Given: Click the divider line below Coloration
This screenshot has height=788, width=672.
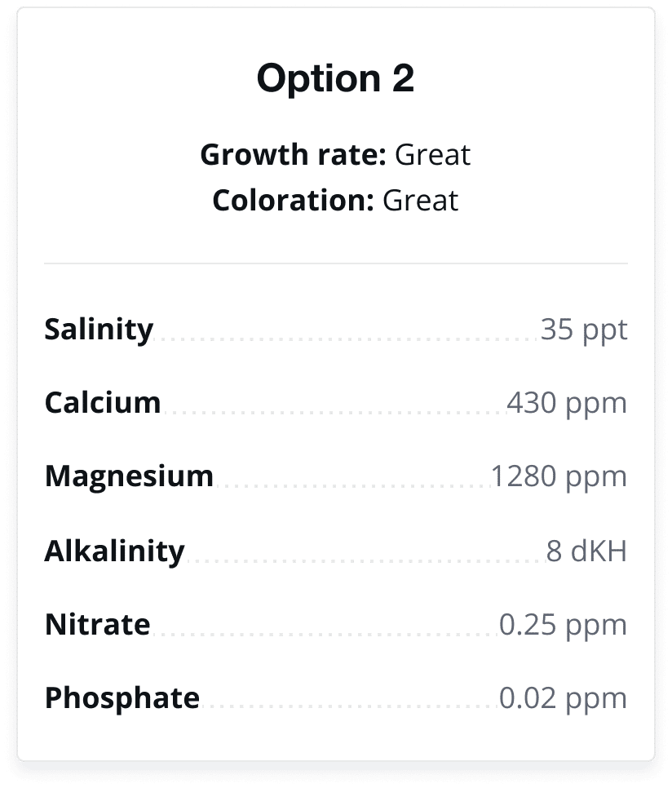Looking at the screenshot, I should tap(336, 263).
